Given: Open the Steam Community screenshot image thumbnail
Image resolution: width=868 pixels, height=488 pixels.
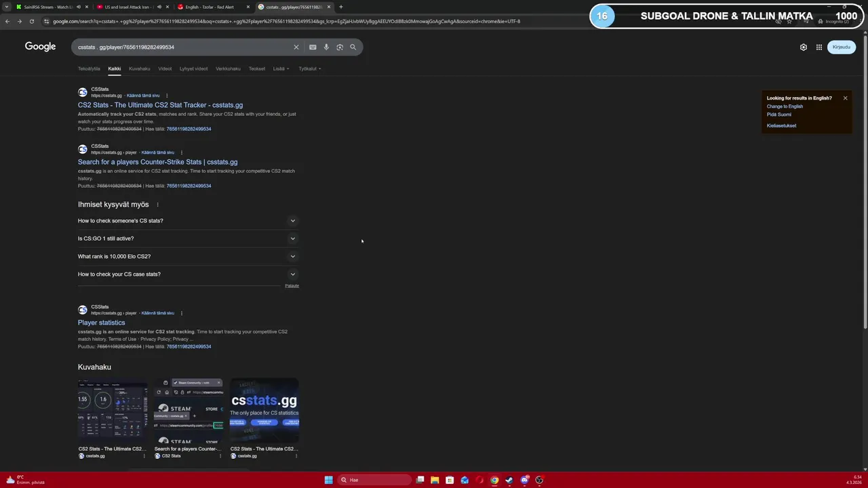Looking at the screenshot, I should (188, 411).
